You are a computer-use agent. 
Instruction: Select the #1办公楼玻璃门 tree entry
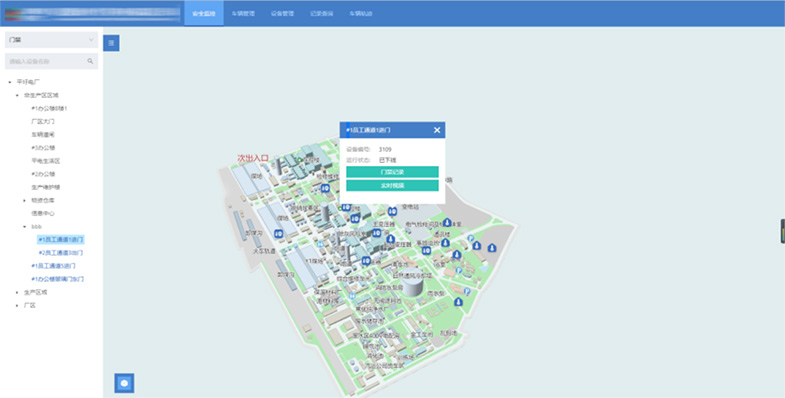pos(58,279)
